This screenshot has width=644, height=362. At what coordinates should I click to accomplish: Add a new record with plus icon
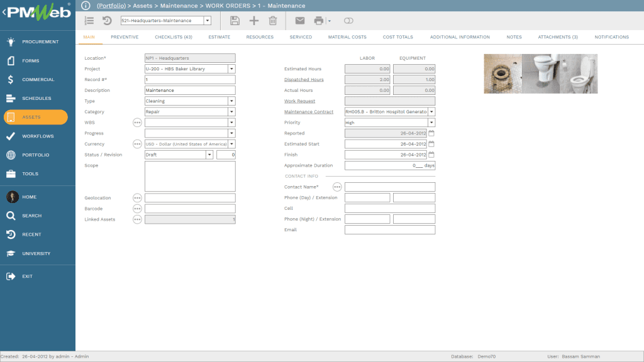pos(254,21)
